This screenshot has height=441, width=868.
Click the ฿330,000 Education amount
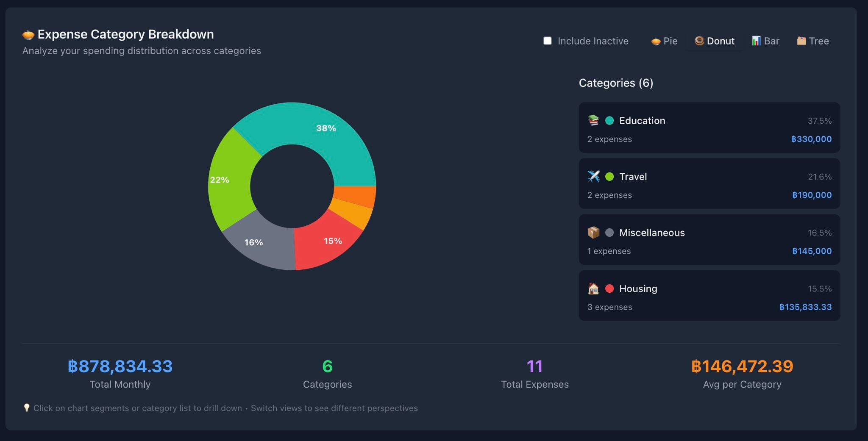pos(811,139)
